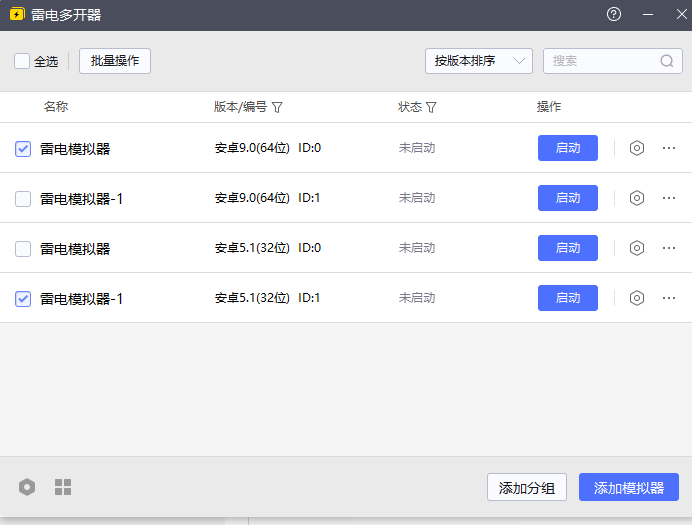Click the help question mark icon
Viewport: 692px width, 525px height.
coord(614,15)
